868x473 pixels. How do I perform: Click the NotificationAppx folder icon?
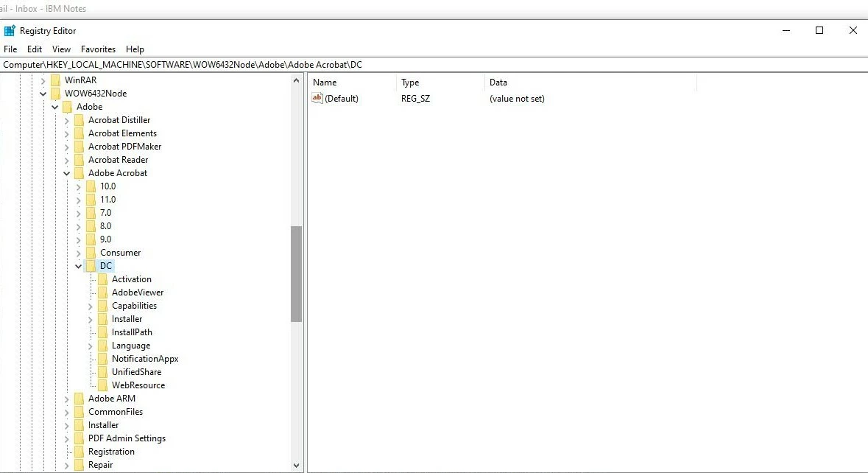(102, 360)
